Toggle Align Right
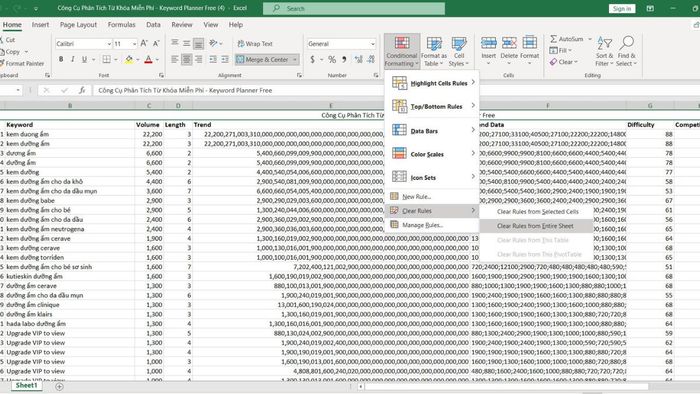Image resolution: width=700 pixels, height=394 pixels. 199,59
